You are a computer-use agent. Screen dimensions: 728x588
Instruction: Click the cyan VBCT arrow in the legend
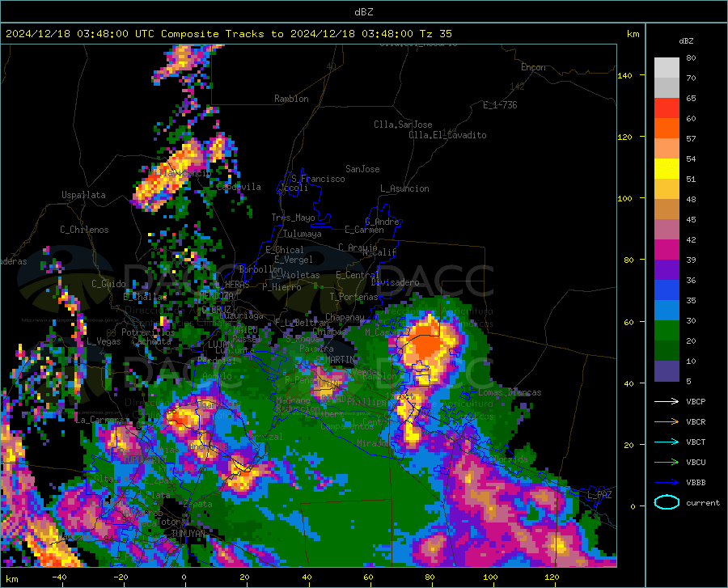tap(667, 442)
